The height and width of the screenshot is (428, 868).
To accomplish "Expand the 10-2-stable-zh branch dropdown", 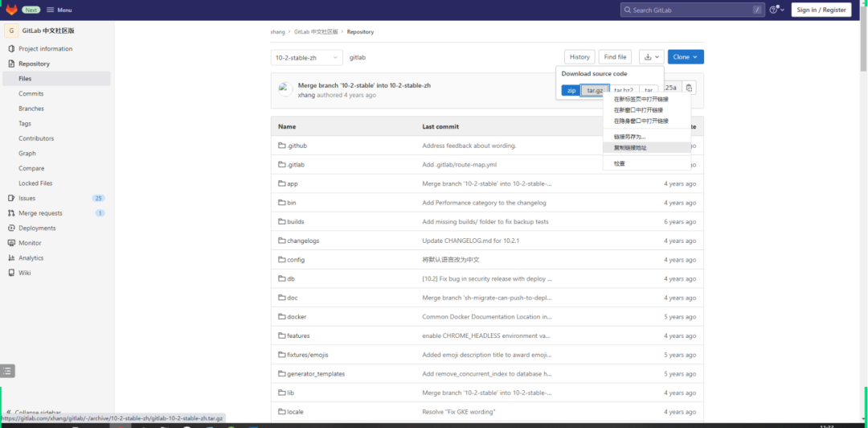I will tap(307, 58).
